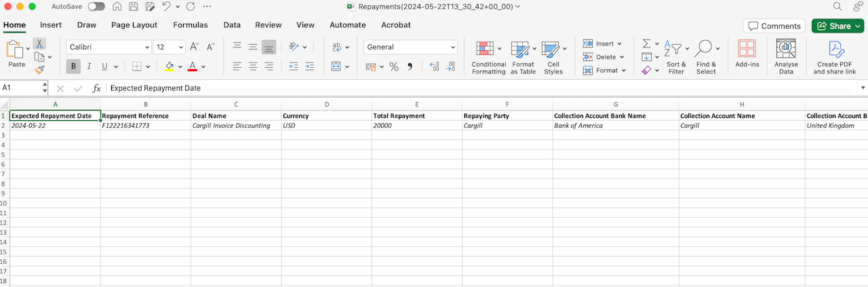Select the Cut scissors icon

[x=39, y=43]
